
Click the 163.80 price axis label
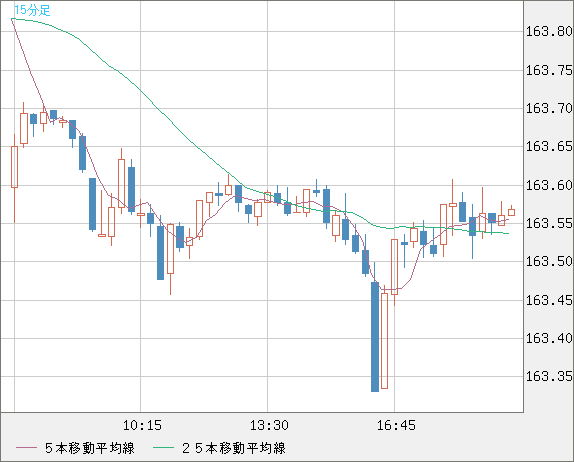coord(549,31)
